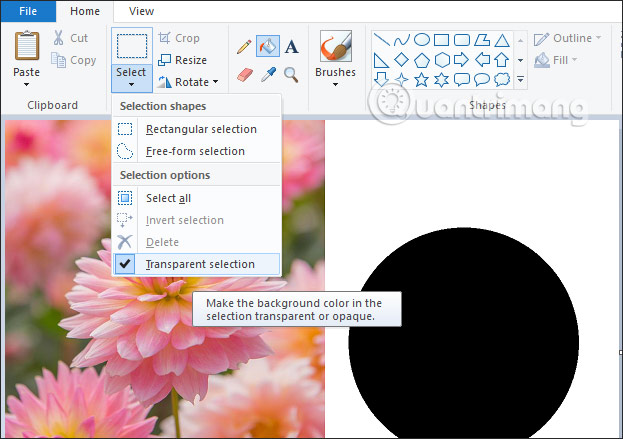Open the Select dropdown arrow
This screenshot has height=439, width=623.
point(132,84)
